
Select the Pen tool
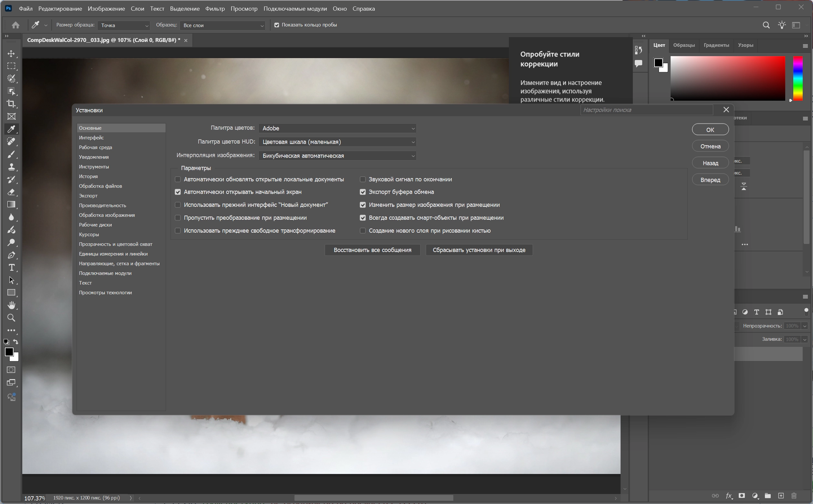(11, 255)
